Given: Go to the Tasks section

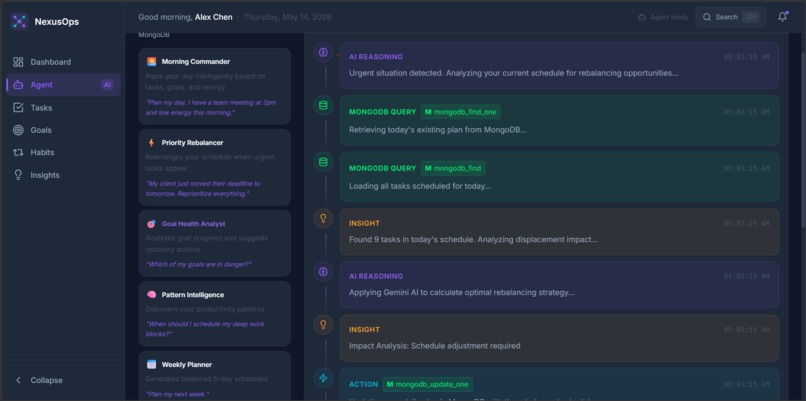Looking at the screenshot, I should (63, 107).
